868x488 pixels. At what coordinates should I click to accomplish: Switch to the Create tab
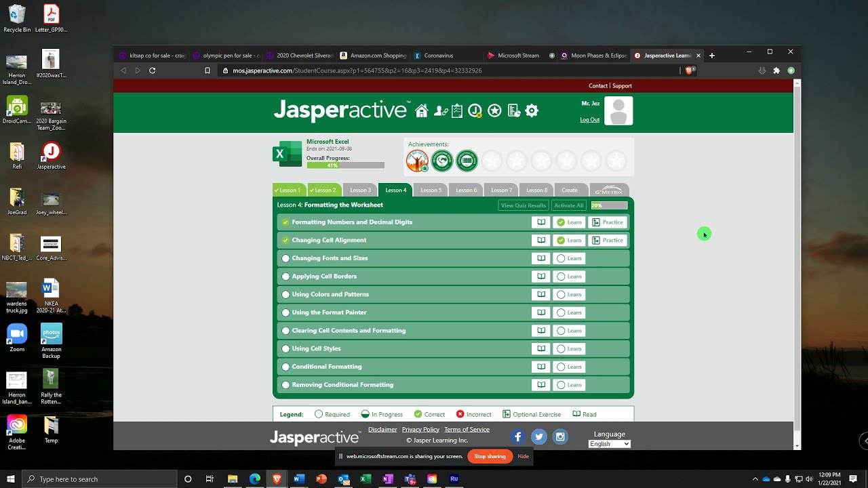[x=570, y=190]
